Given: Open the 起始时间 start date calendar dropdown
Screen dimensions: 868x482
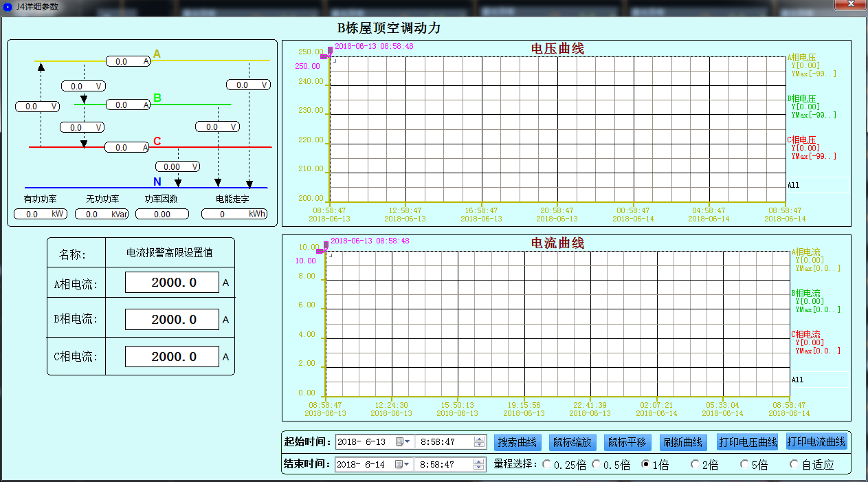Looking at the screenshot, I should 408,442.
